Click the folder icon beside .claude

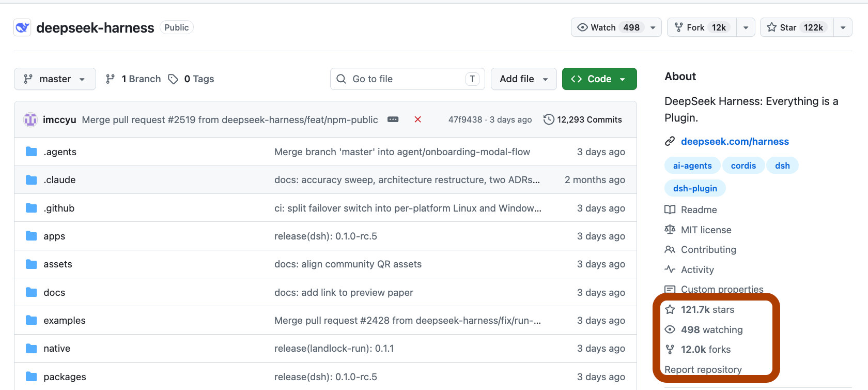point(32,179)
